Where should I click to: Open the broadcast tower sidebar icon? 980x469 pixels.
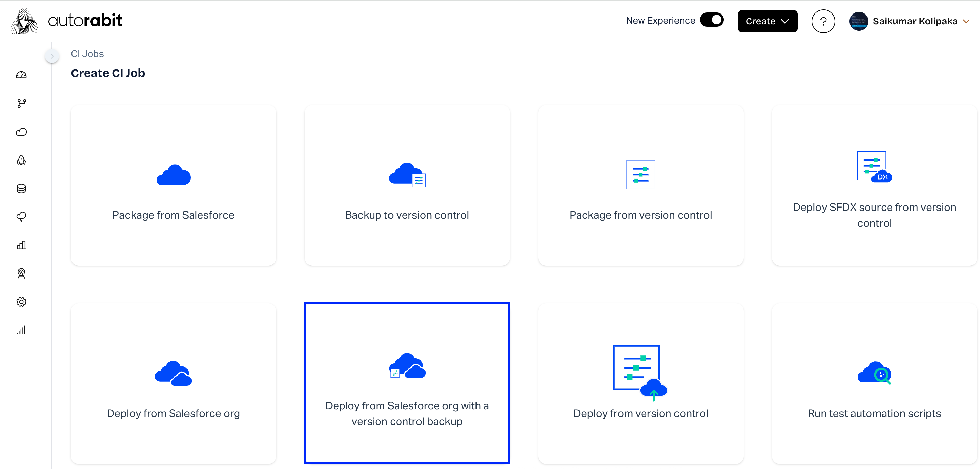click(x=21, y=273)
